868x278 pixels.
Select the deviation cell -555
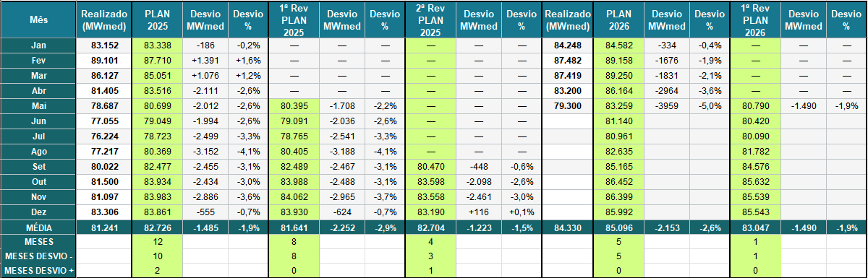205,212
